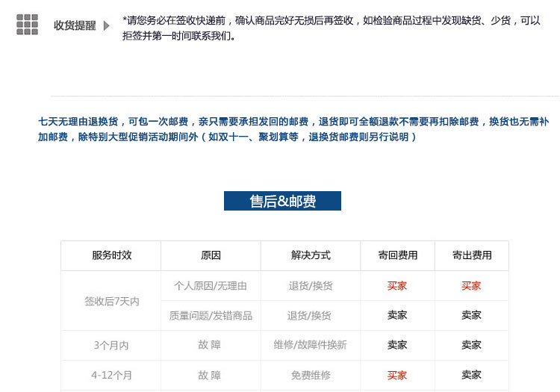Select the 服务时效 column header
560x392 pixels.
(111, 255)
